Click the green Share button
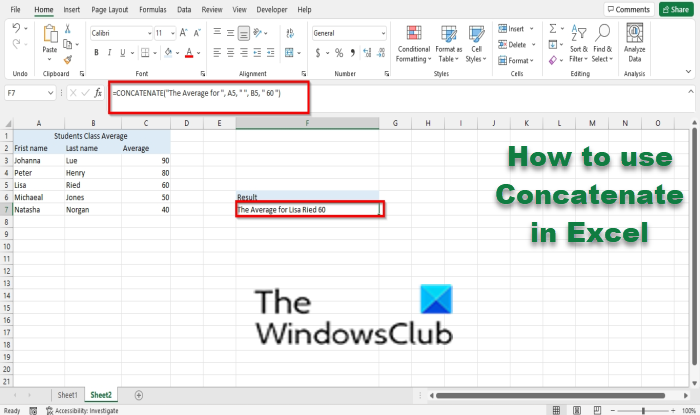This screenshot has height=415, width=700. tap(676, 9)
